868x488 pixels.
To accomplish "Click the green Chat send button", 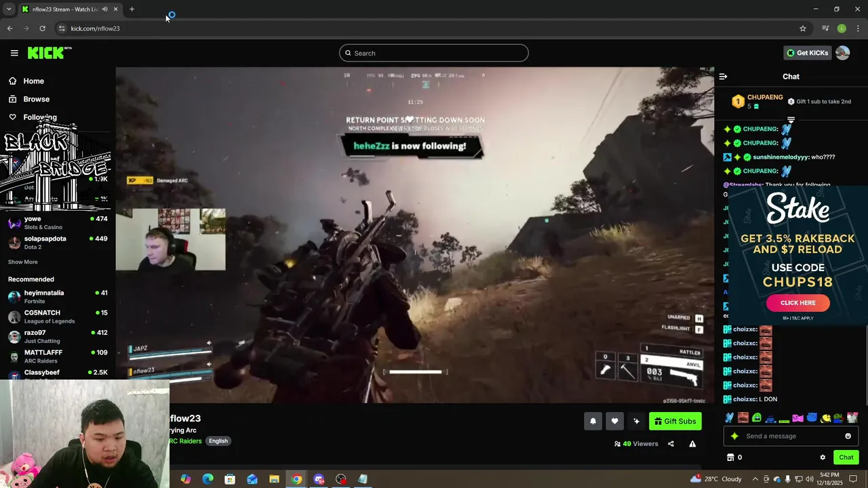I will (846, 457).
